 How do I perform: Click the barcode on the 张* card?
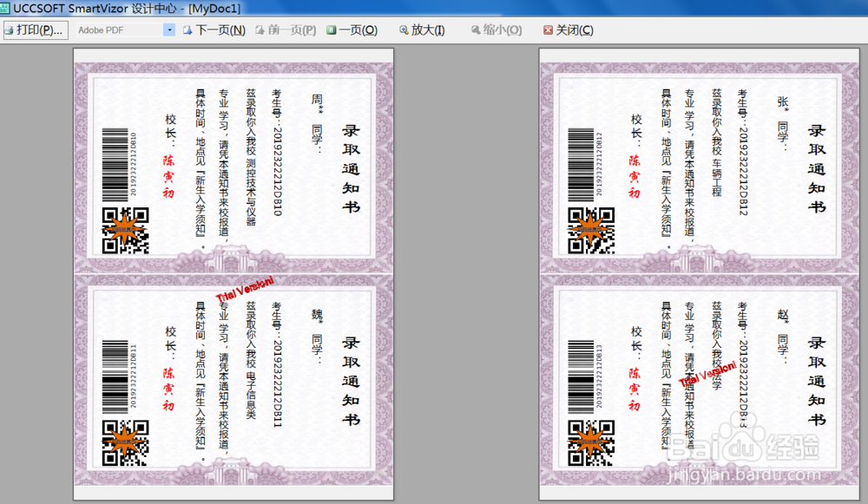point(581,165)
